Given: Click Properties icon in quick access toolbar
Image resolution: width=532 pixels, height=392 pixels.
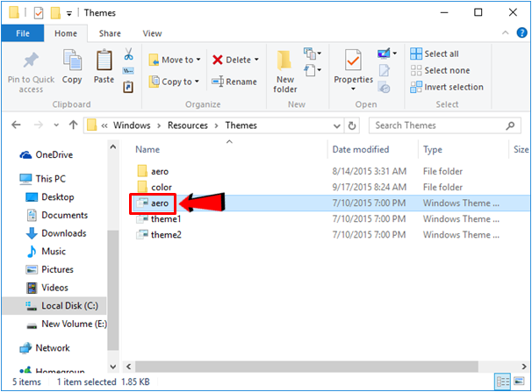Looking at the screenshot, I should [x=39, y=13].
